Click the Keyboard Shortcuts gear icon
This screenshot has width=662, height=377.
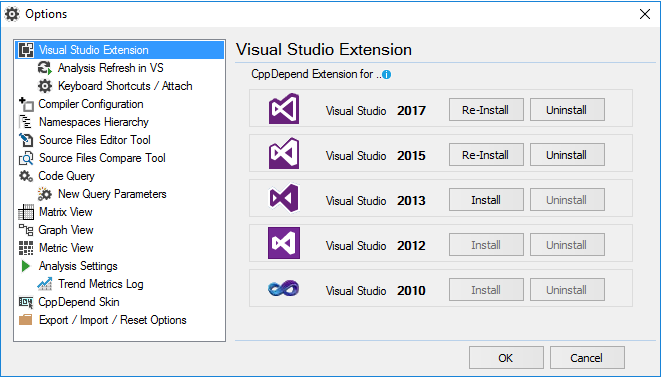(45, 86)
